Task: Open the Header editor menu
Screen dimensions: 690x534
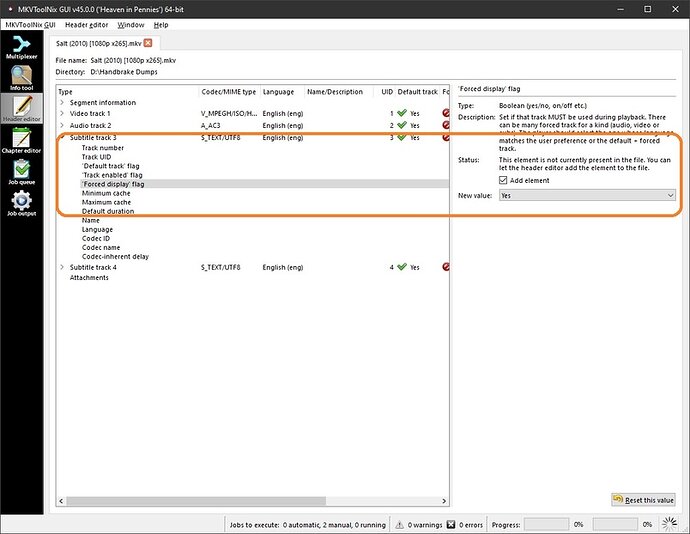Action: click(86, 25)
